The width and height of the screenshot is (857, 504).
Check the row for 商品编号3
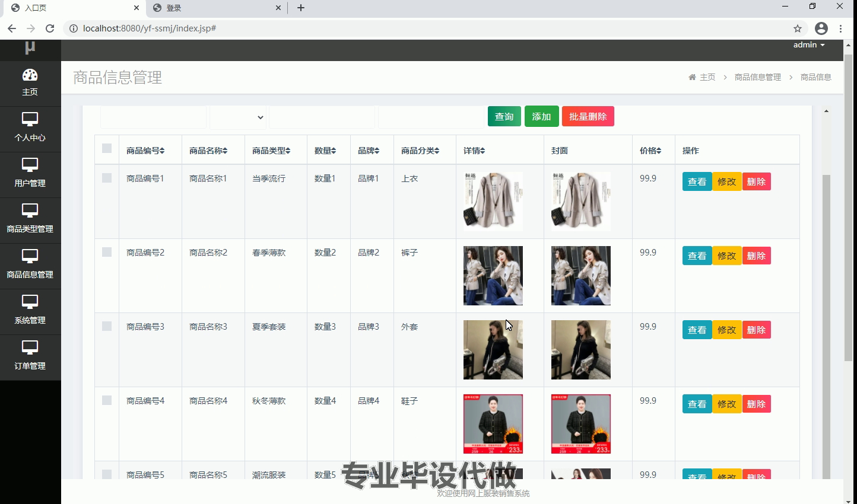tap(107, 326)
